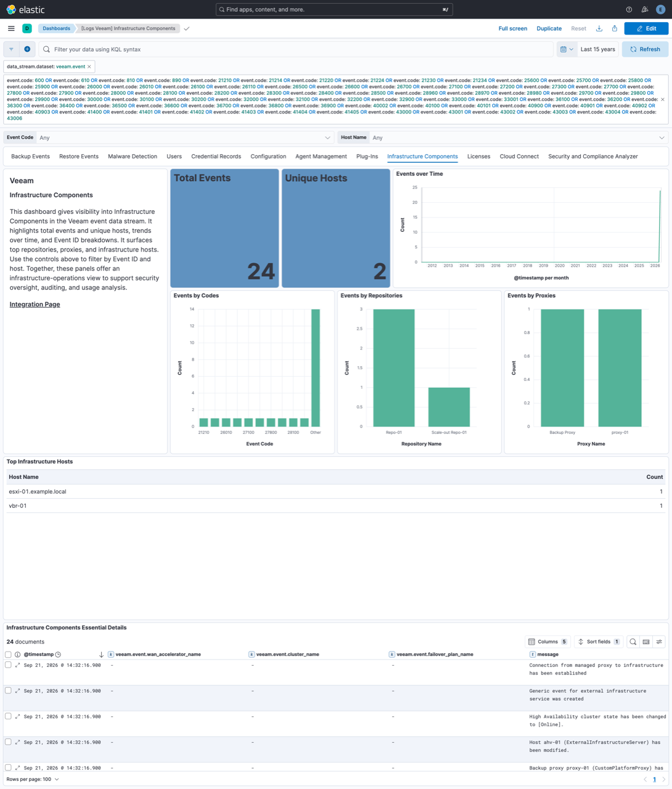Open Full screen mode
The height and width of the screenshot is (789, 672).
[x=512, y=28]
